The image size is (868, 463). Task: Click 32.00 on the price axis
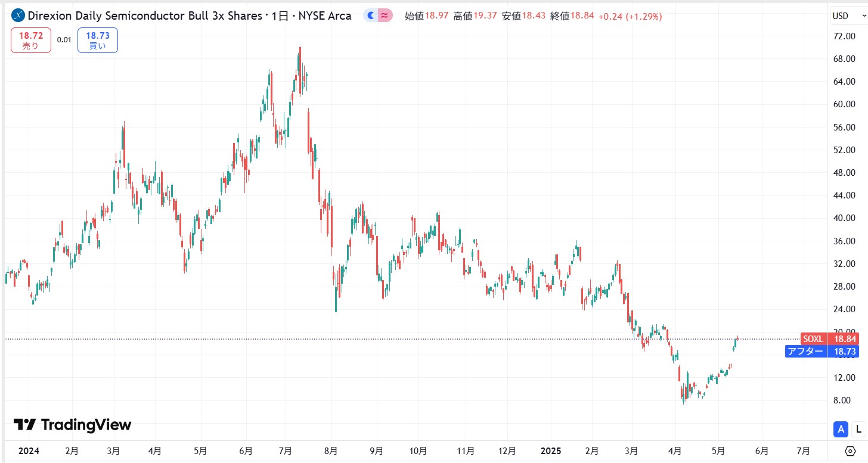[845, 264]
